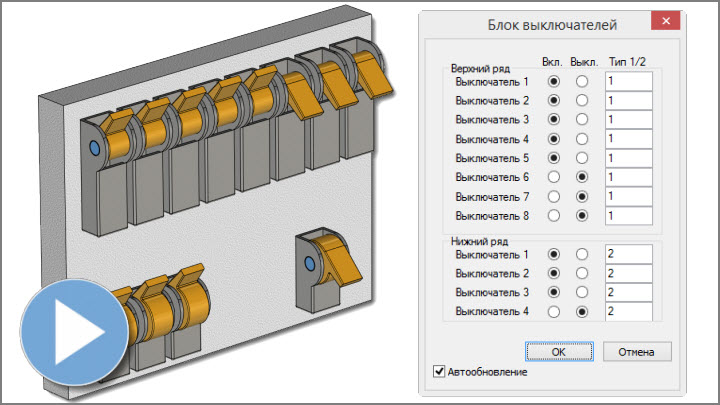Enable Выключатель 8 via Вкл. radio
The height and width of the screenshot is (405, 720).
point(552,215)
